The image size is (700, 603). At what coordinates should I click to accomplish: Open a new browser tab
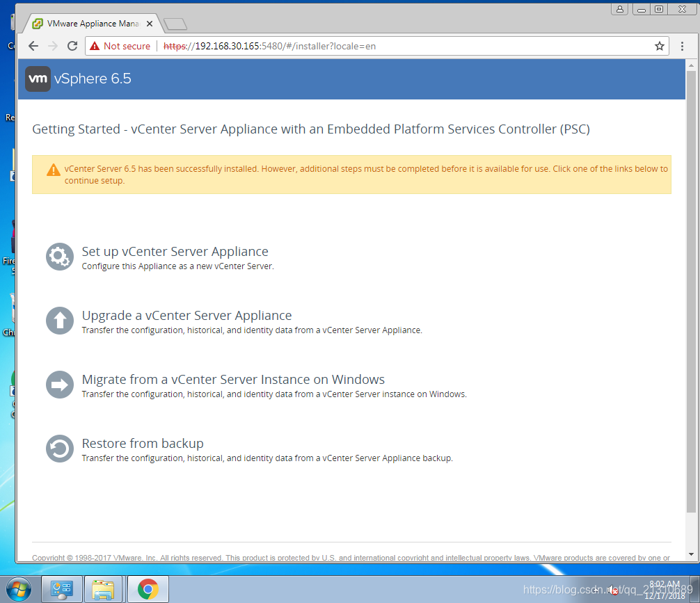[175, 24]
